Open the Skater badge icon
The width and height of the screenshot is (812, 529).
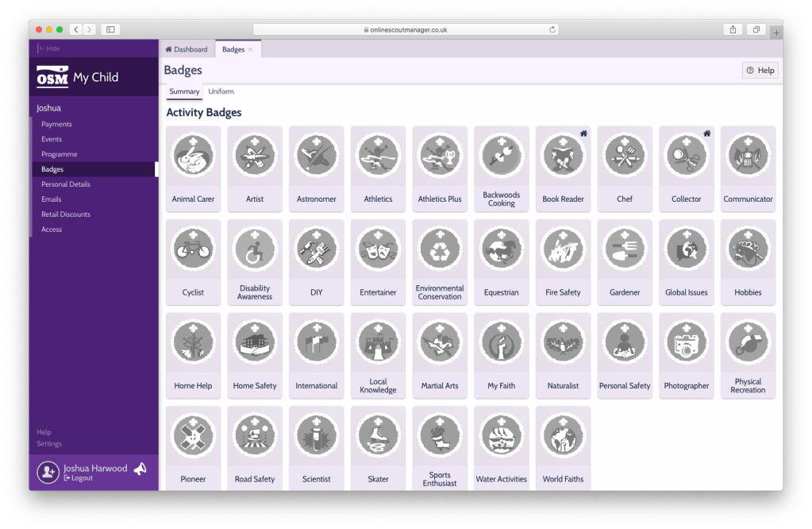(x=378, y=435)
